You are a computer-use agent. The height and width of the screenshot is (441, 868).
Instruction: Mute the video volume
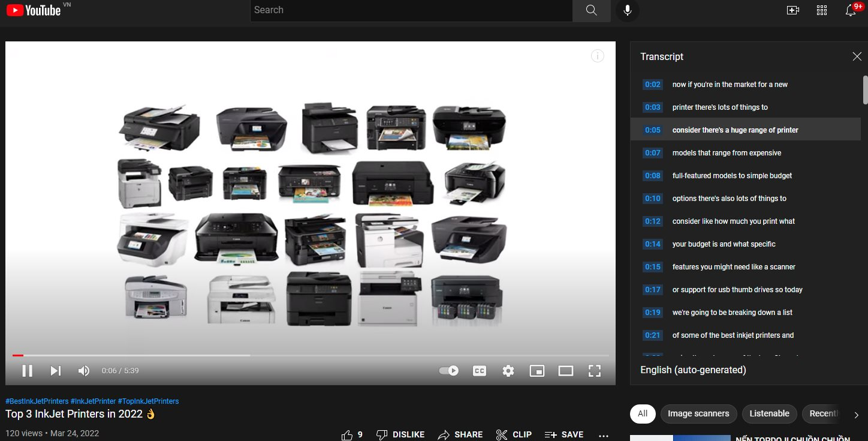pyautogui.click(x=84, y=371)
